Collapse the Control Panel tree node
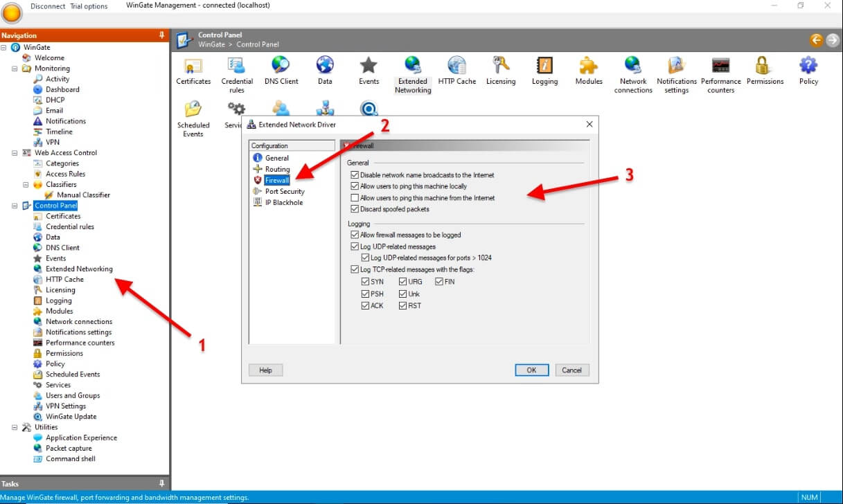Screen dimensions: 843x504 pos(15,206)
